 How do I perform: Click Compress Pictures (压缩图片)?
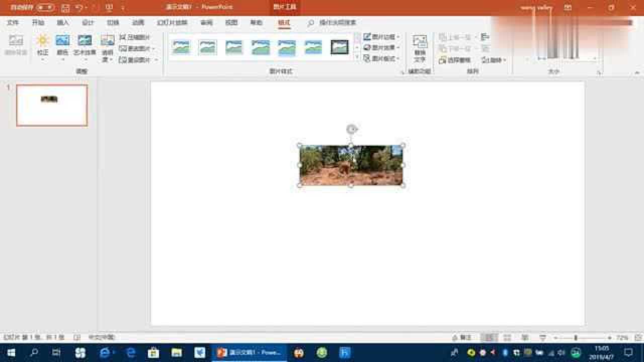click(x=135, y=37)
